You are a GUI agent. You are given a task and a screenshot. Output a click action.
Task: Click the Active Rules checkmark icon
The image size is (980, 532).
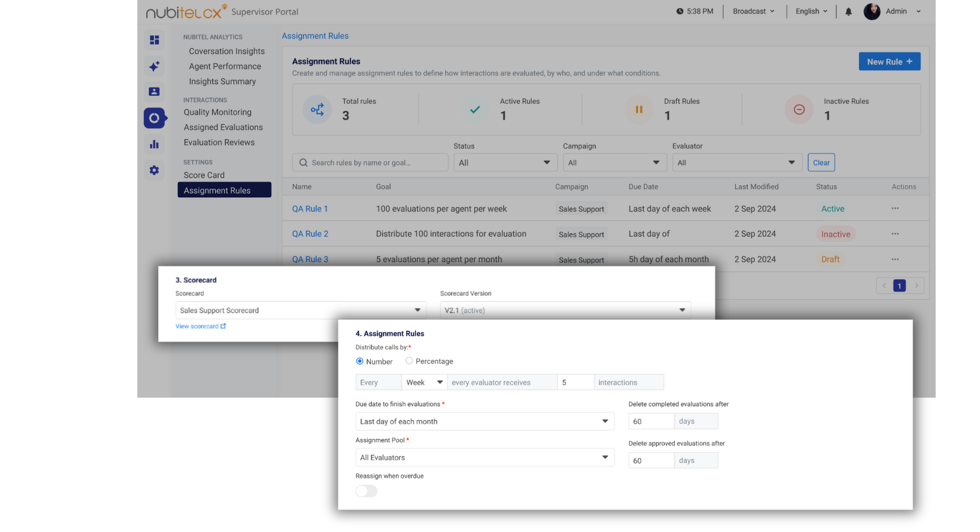click(475, 110)
